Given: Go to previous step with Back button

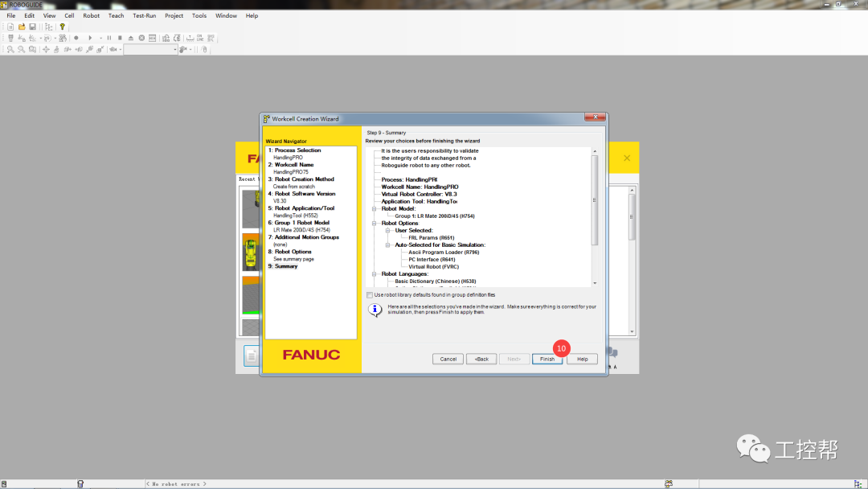Looking at the screenshot, I should click(481, 359).
